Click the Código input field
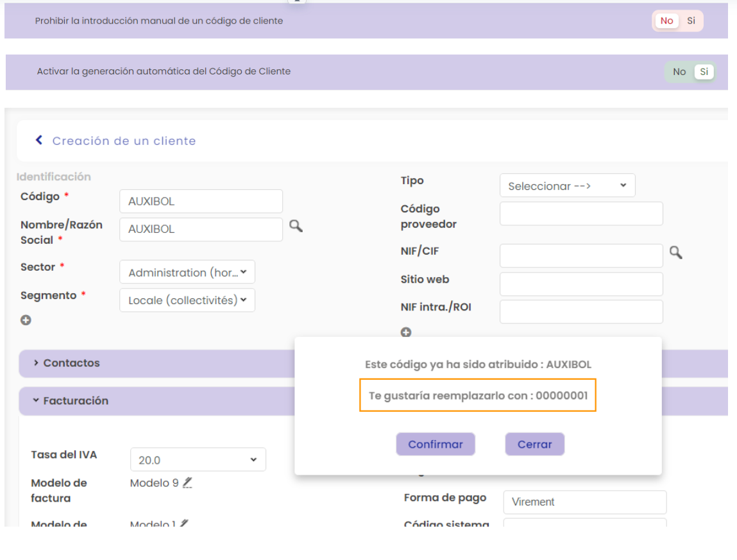The image size is (737, 560). tap(201, 201)
